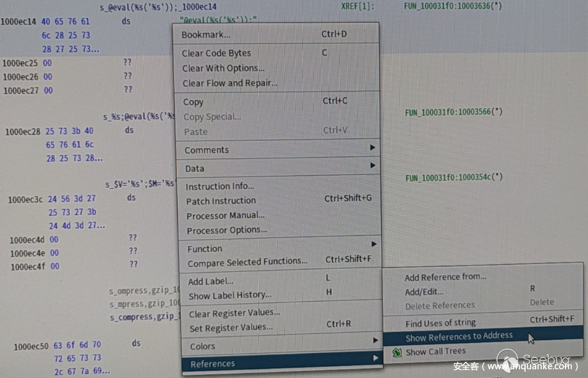
Task: Choose Add Label... option
Action: 211,281
